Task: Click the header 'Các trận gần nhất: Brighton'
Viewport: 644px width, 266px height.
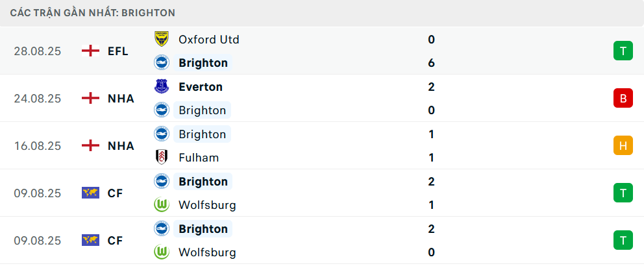Action: pos(93,13)
